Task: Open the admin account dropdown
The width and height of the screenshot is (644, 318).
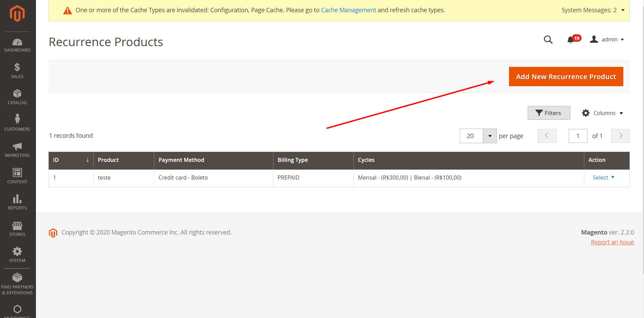Action: [607, 39]
